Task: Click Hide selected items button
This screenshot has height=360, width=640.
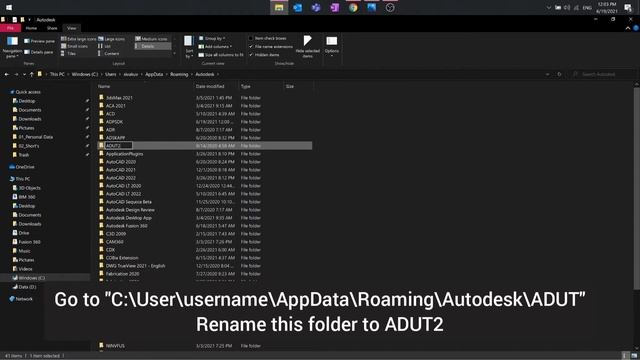Action: pyautogui.click(x=307, y=47)
